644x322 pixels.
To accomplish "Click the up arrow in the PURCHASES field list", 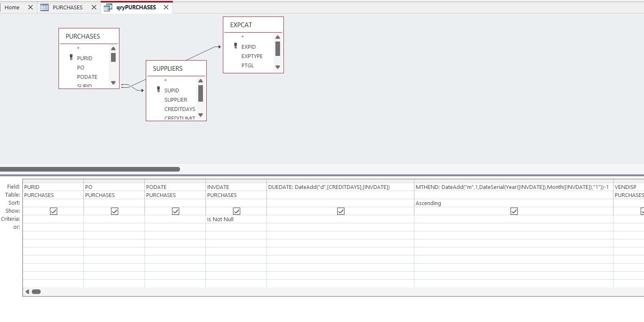I will (x=113, y=49).
